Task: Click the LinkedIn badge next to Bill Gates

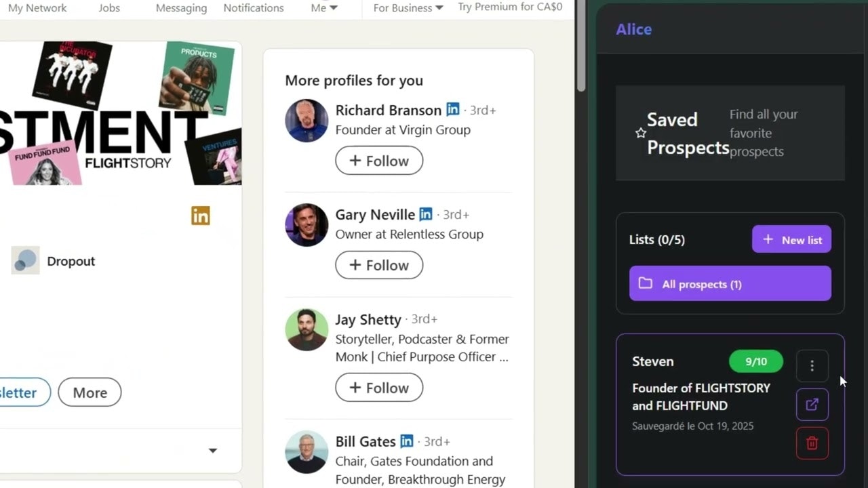Action: [407, 441]
